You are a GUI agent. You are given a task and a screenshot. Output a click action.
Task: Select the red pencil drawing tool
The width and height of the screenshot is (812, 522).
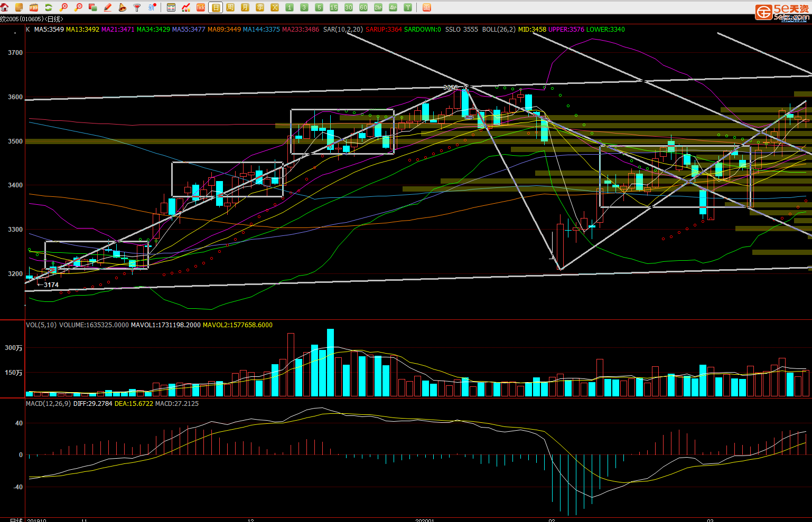coord(108,7)
